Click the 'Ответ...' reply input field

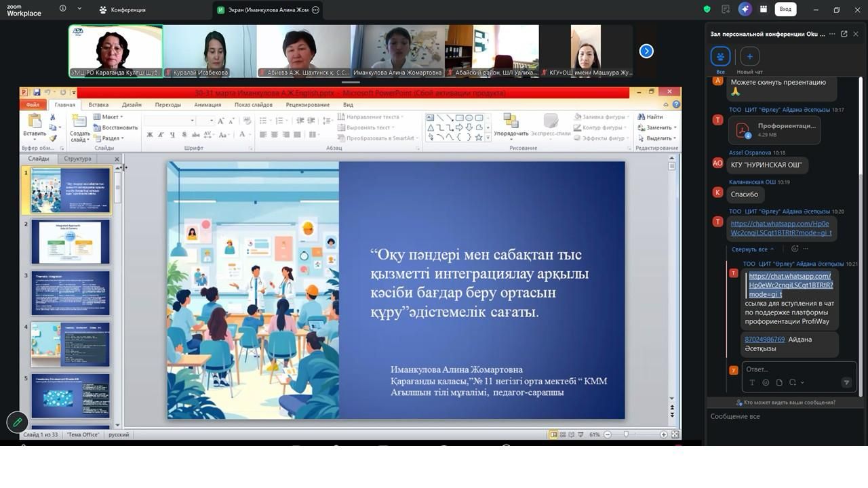(x=793, y=369)
